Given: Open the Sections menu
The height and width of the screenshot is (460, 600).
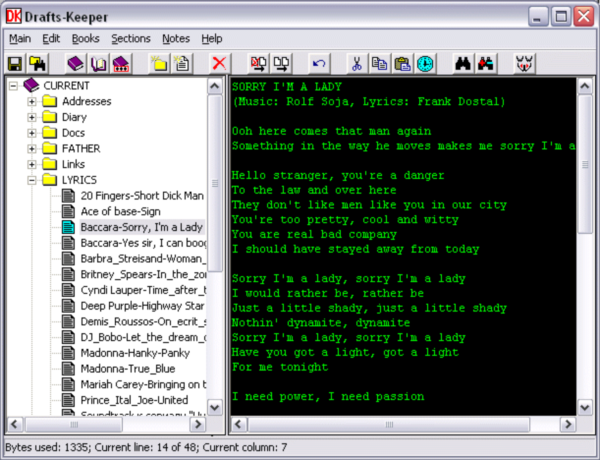Looking at the screenshot, I should (131, 38).
